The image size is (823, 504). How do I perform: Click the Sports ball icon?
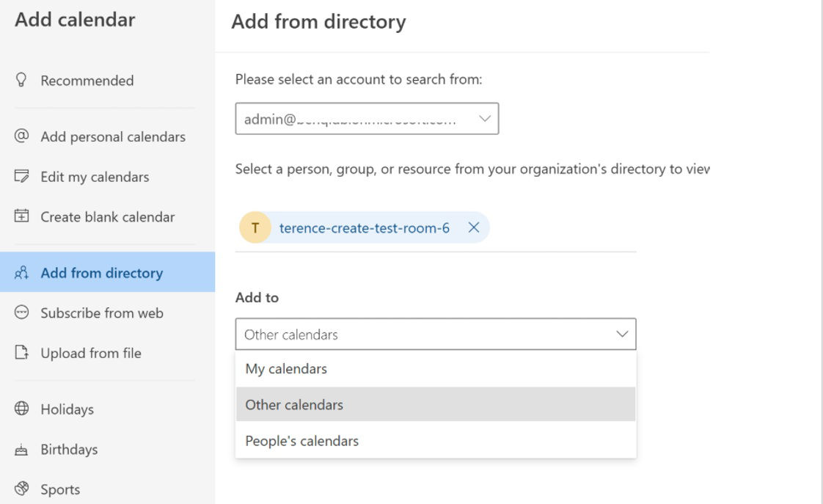pos(21,489)
